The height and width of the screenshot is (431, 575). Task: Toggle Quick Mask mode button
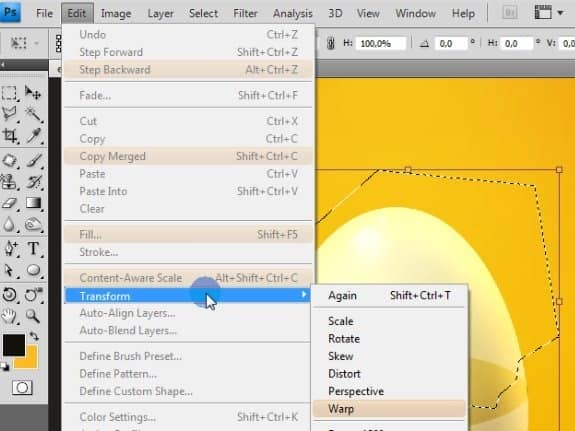coord(22,388)
